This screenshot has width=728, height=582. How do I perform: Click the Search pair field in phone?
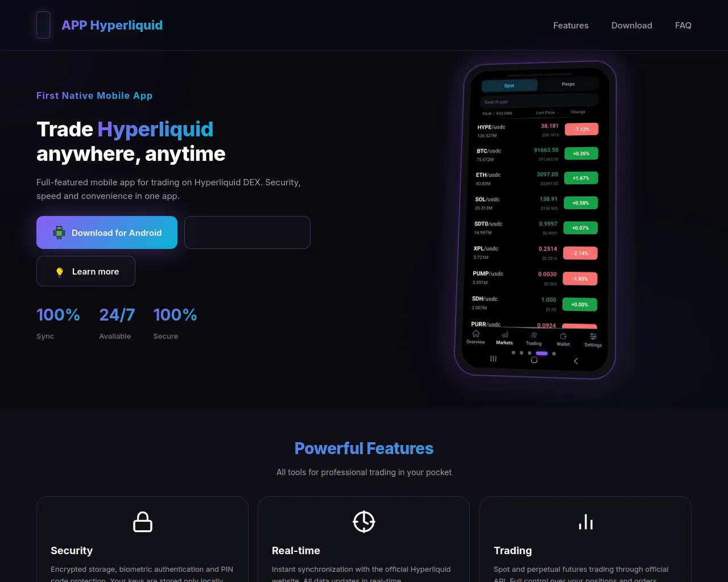(x=538, y=102)
